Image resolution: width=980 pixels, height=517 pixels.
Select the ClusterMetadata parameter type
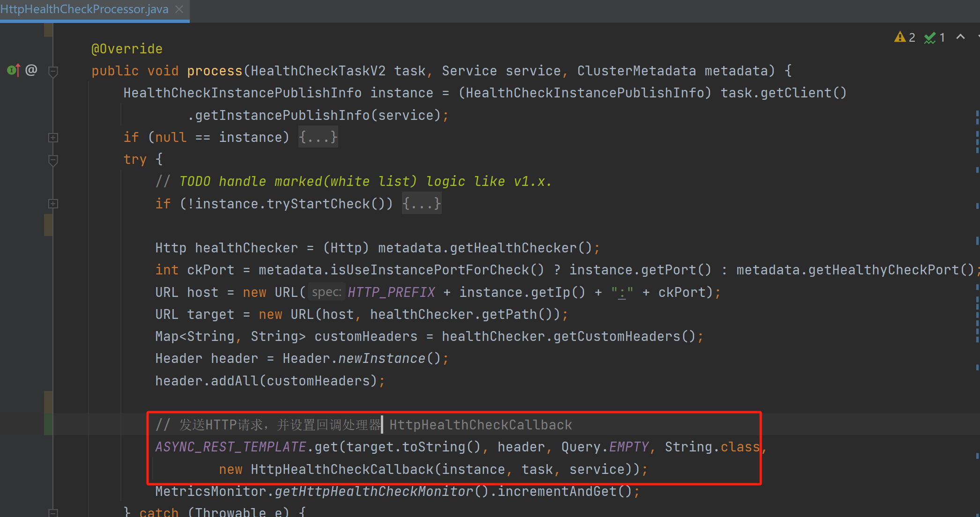637,71
